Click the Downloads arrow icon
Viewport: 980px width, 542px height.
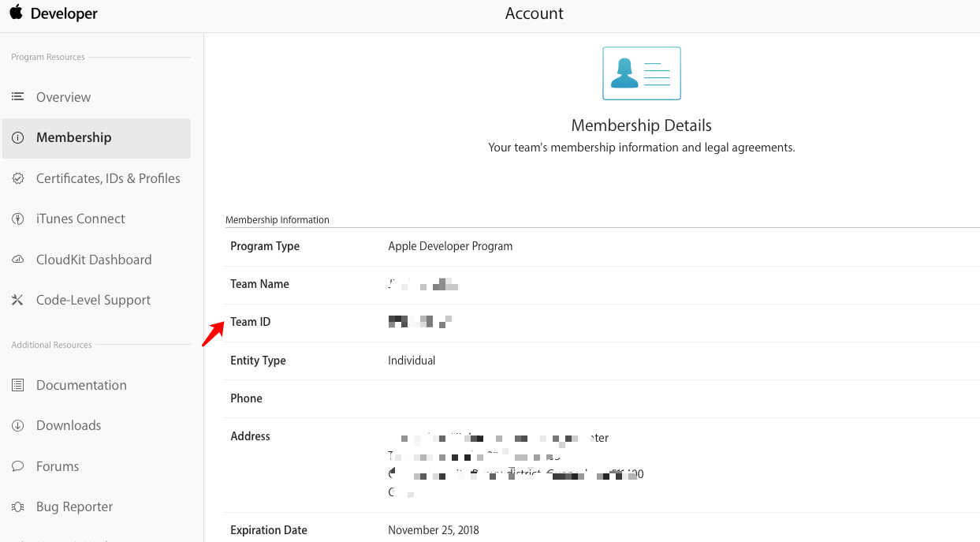(x=18, y=425)
